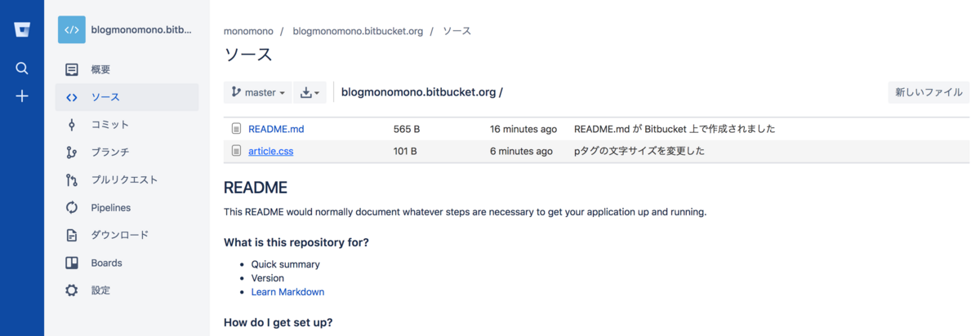Click the New file (新しいファイル) button
This screenshot has width=980, height=336.
pos(929,92)
